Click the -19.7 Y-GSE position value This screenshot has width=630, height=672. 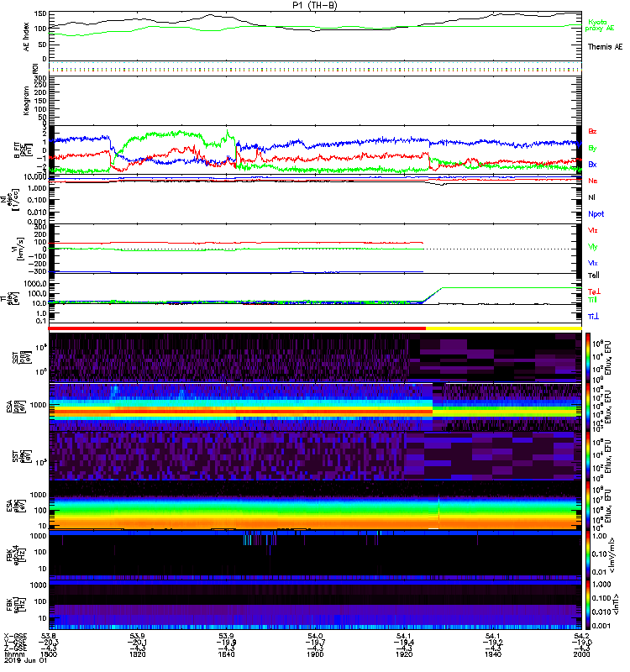coord(315,643)
